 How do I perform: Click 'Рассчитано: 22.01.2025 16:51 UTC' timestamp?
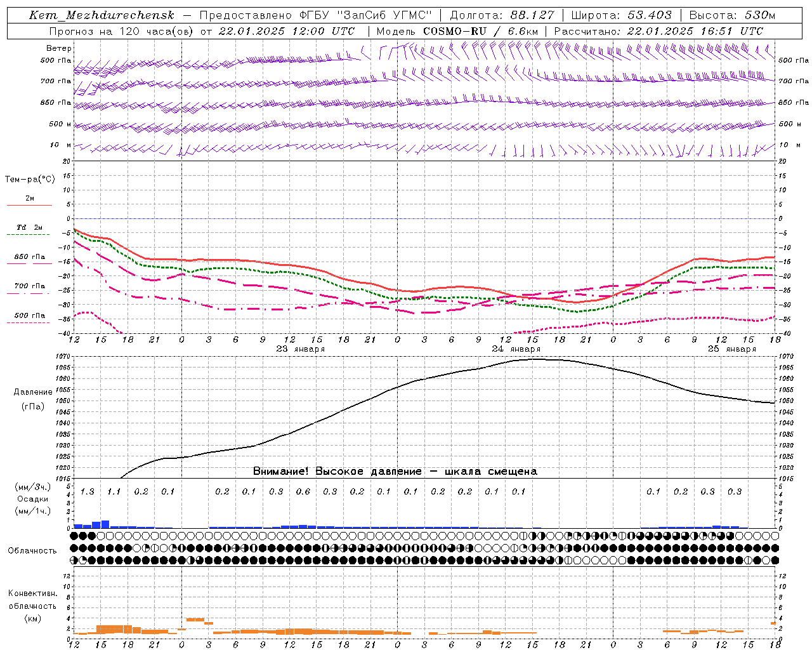click(x=658, y=31)
